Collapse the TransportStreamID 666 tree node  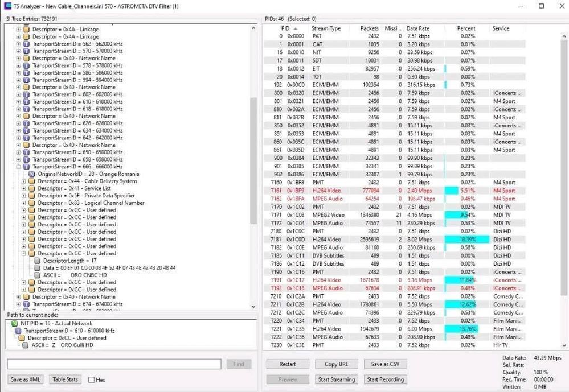pyautogui.click(x=18, y=167)
